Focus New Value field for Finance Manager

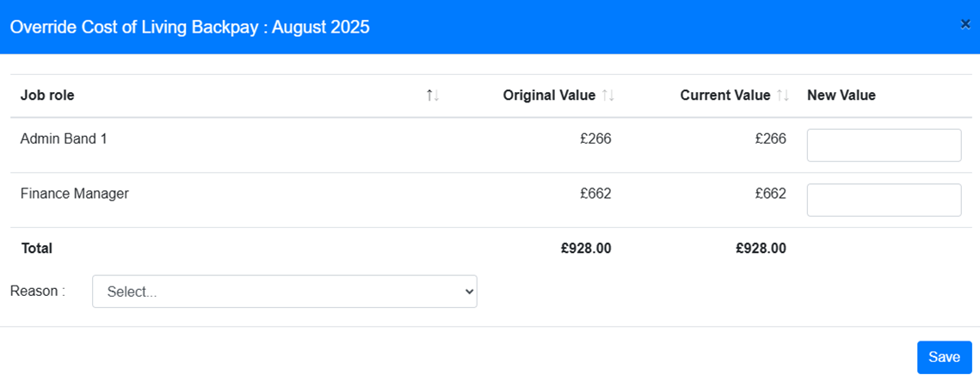pos(884,200)
